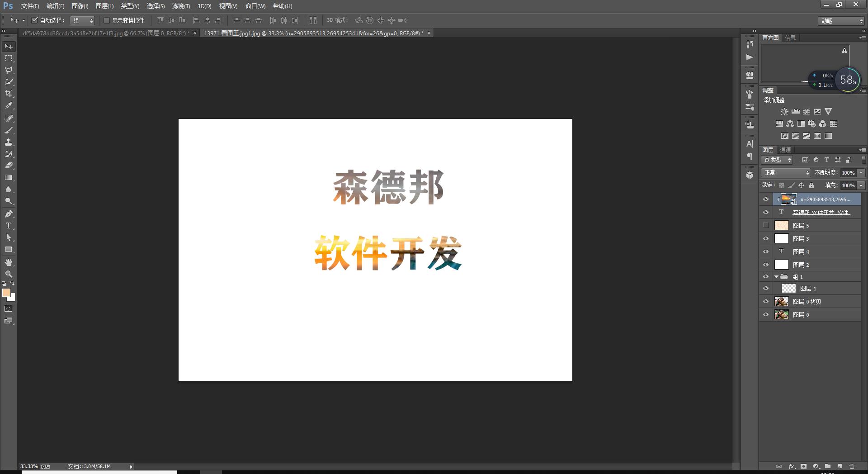Screen dimensions: 868x474
Task: Activate the Zoom tool
Action: tap(8, 274)
